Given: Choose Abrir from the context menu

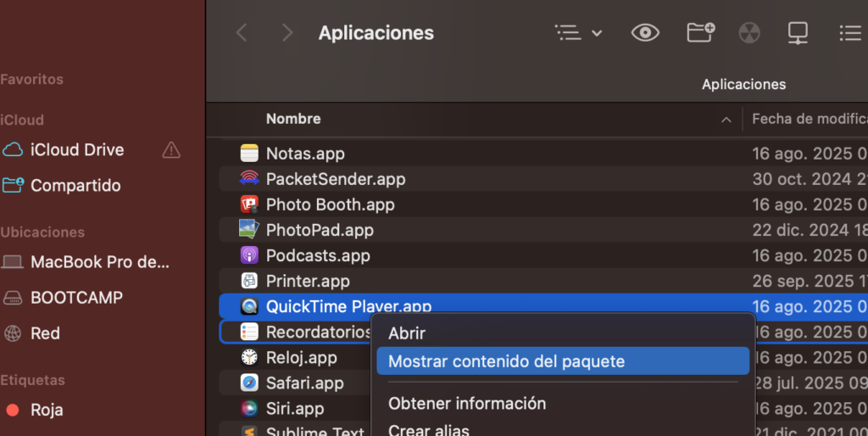Looking at the screenshot, I should [x=407, y=333].
